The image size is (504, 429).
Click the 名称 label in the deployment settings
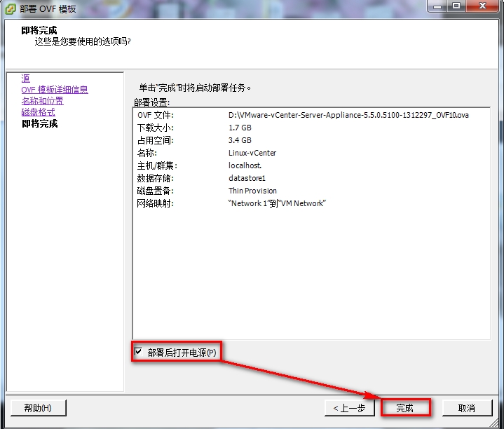(147, 153)
